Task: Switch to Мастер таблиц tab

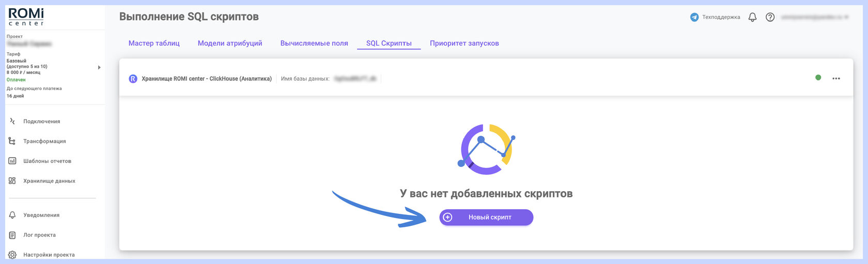Action: [154, 43]
